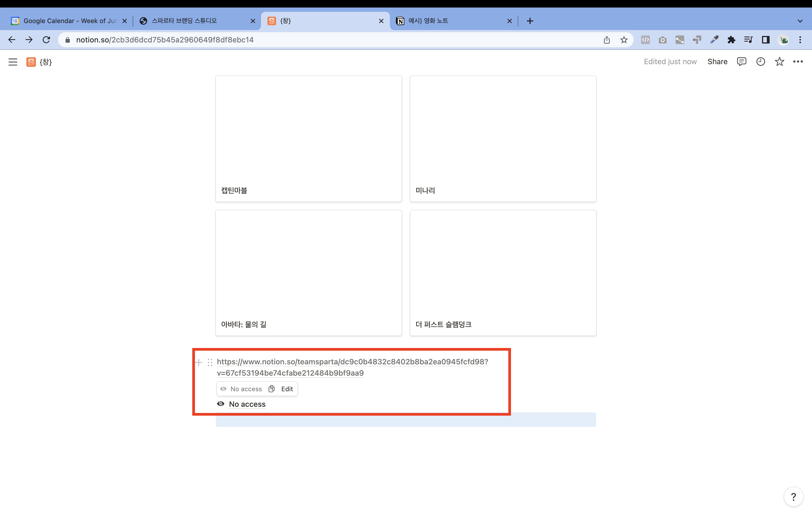Image resolution: width=812 pixels, height=515 pixels.
Task: Open the camera screenshot extension
Action: point(663,40)
